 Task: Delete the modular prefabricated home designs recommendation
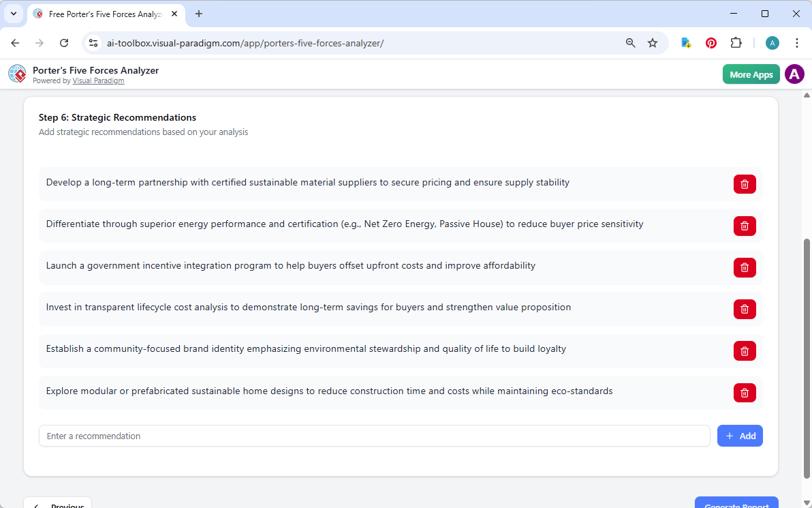coord(745,393)
